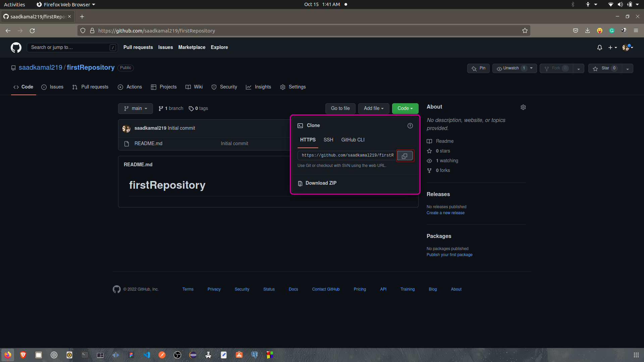
Task: Bookmark page with the star icon
Action: [x=525, y=31]
